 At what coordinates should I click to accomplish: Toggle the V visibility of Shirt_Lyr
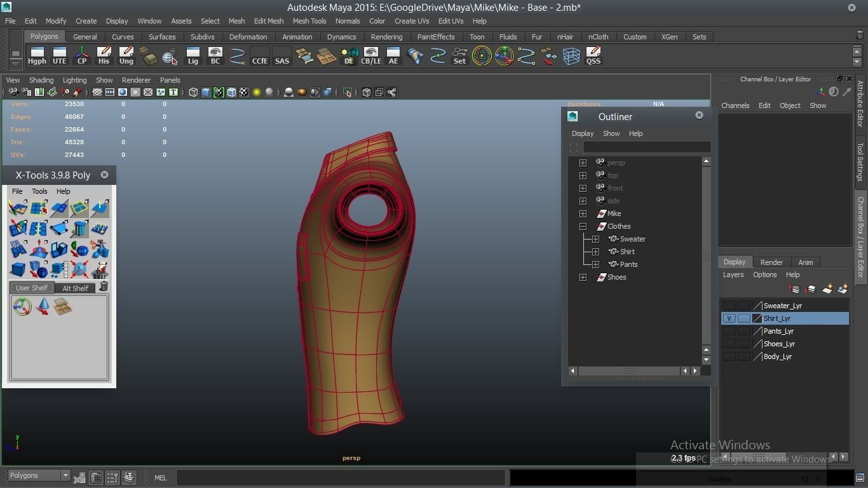tap(729, 318)
